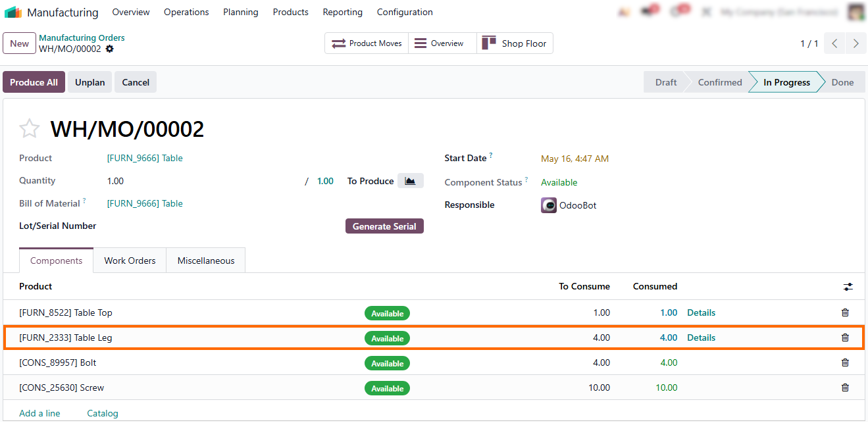The image size is (868, 423).
Task: Delete the Table Top component line
Action: click(x=845, y=312)
